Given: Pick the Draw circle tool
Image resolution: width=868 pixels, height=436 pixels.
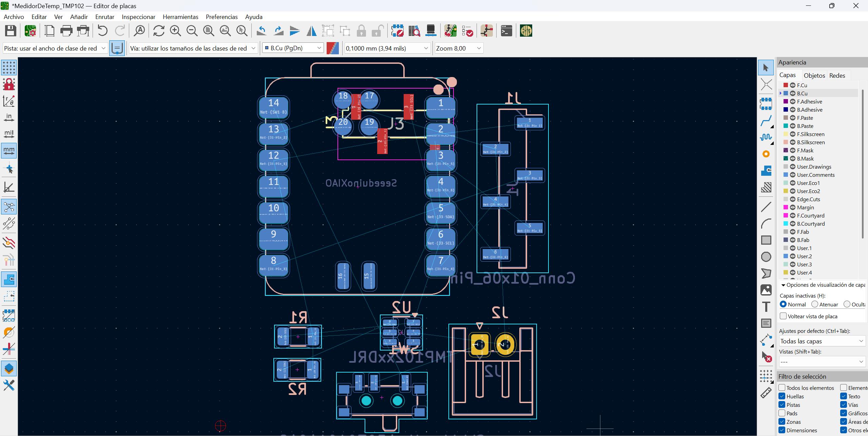Looking at the screenshot, I should pos(766,257).
